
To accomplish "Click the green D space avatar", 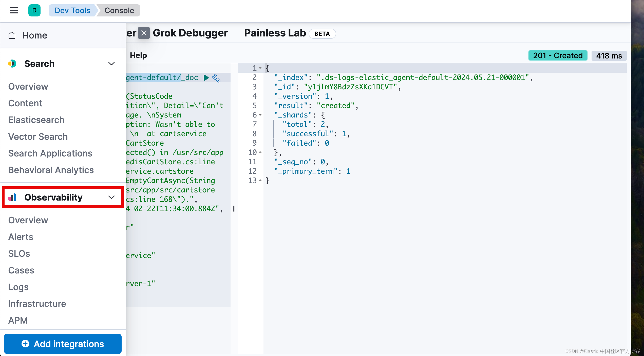I will coord(34,10).
